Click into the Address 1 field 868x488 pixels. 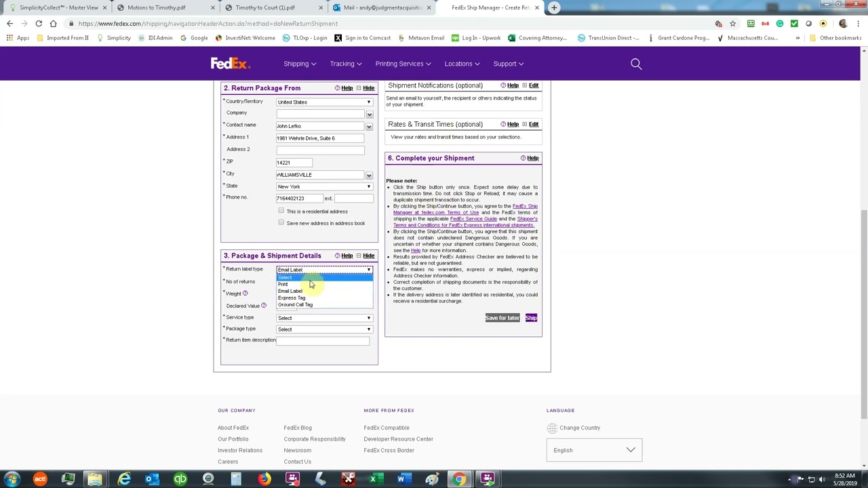(320, 138)
